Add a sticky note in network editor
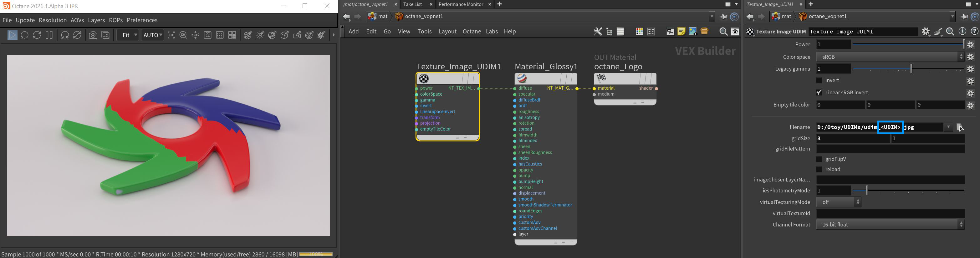 point(681,32)
